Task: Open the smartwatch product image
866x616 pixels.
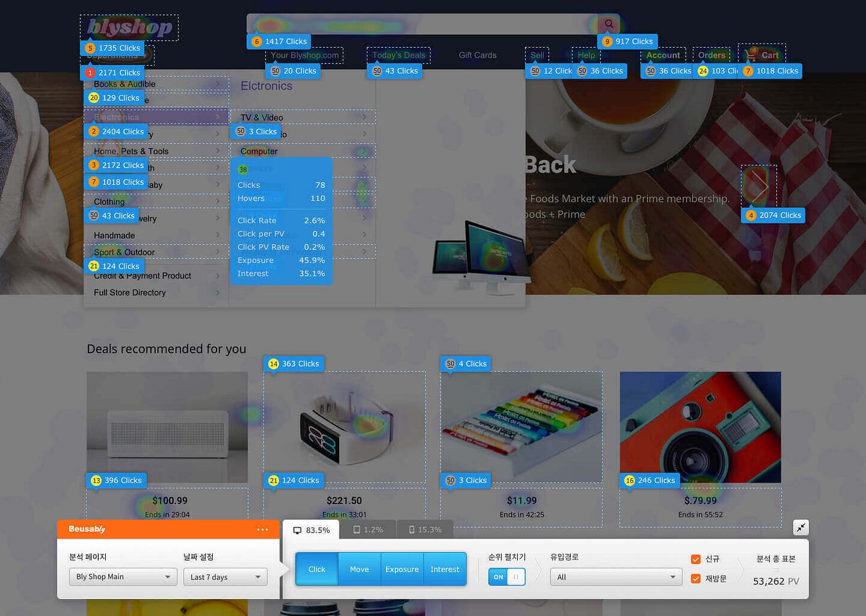Action: [x=345, y=427]
